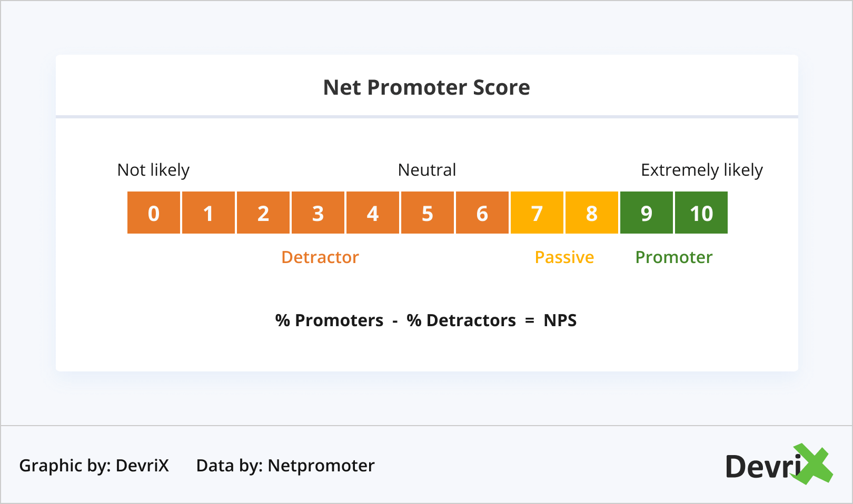
Task: Click "Data by: Netpromoter" credit
Action: [285, 466]
